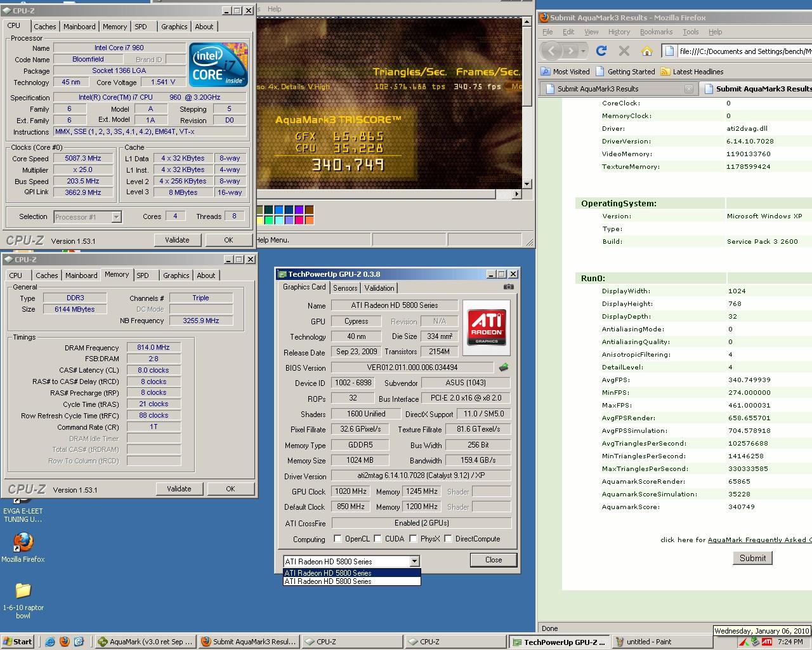Switch to GPU-Z Validation tab
This screenshot has height=650, width=812.
point(379,288)
